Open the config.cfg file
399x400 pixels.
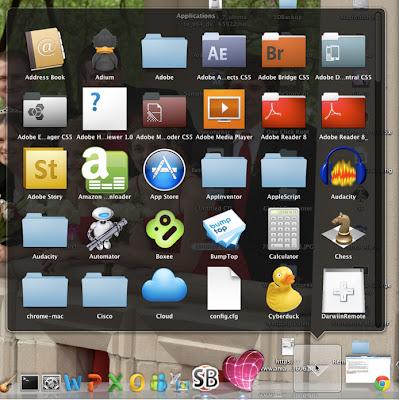click(x=224, y=289)
